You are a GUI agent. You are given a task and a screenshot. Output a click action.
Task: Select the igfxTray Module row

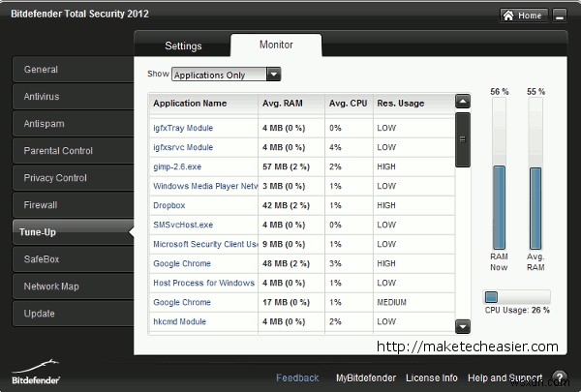[x=302, y=128]
